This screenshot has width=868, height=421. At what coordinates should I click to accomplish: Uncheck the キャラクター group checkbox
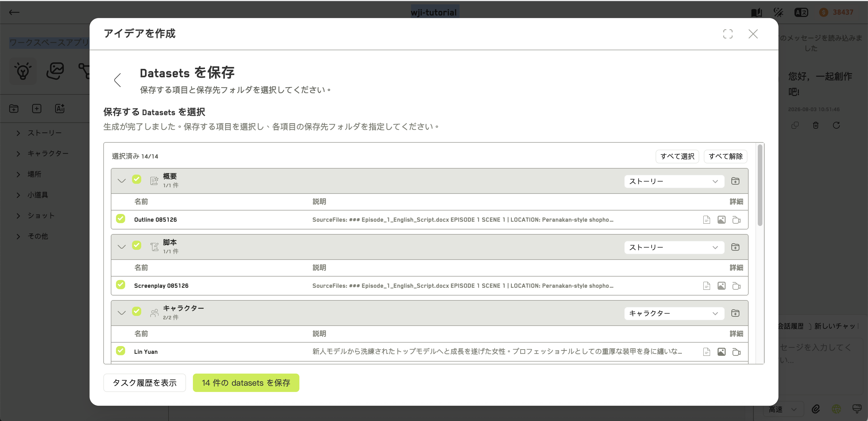136,311
